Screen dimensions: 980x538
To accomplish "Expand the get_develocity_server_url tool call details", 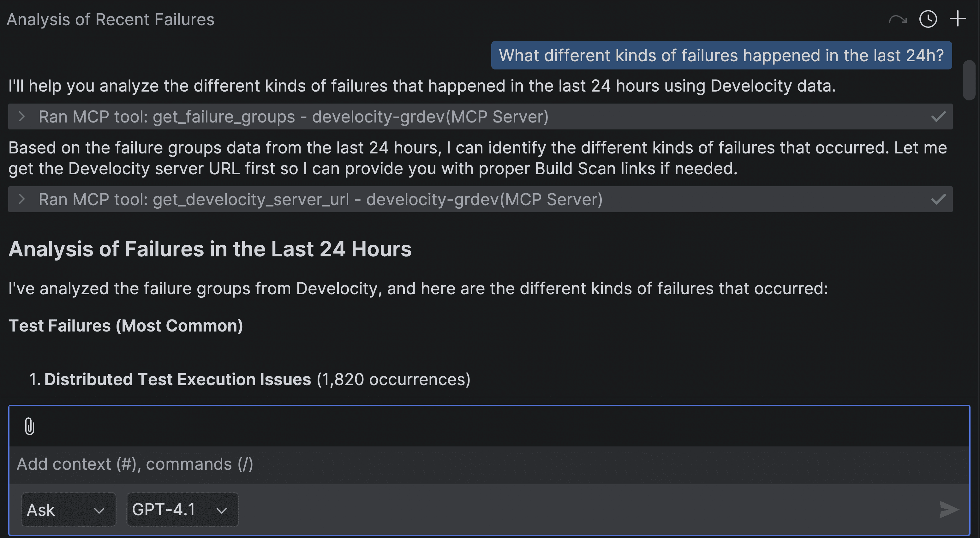I will click(22, 199).
